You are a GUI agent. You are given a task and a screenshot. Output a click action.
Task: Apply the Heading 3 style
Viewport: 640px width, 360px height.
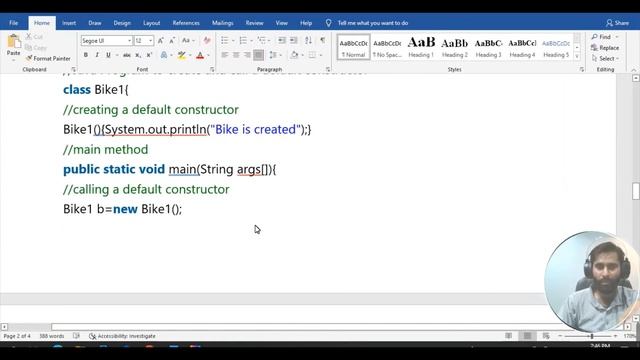[x=489, y=47]
